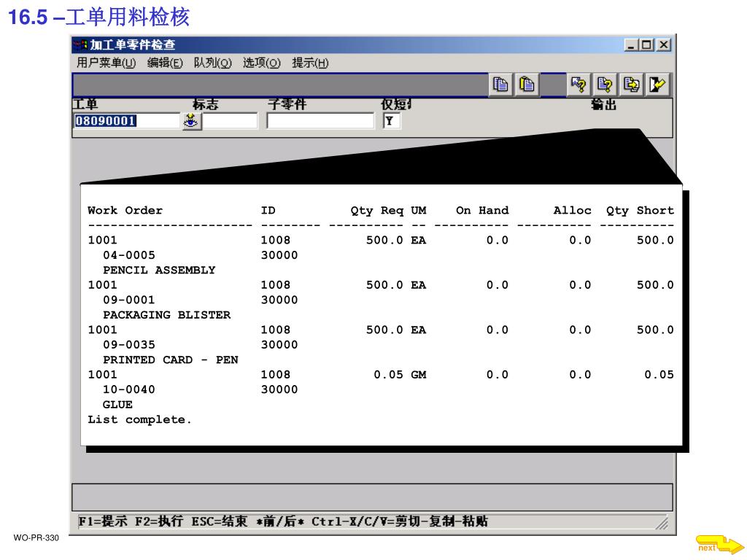The image size is (747, 560).
Task: Open the 编辑(E) menu
Action: [x=165, y=63]
